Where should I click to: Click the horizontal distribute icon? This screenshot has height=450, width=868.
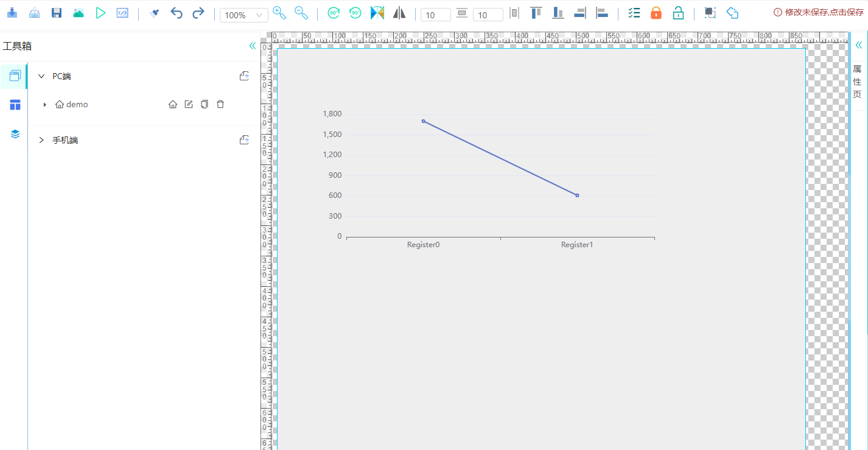[x=514, y=13]
